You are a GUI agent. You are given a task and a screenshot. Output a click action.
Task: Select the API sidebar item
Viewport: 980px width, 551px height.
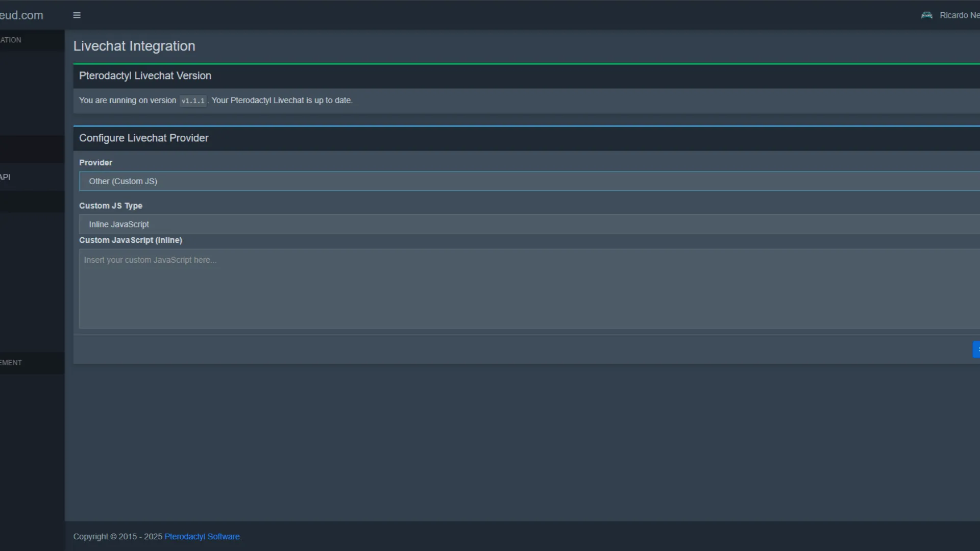6,177
